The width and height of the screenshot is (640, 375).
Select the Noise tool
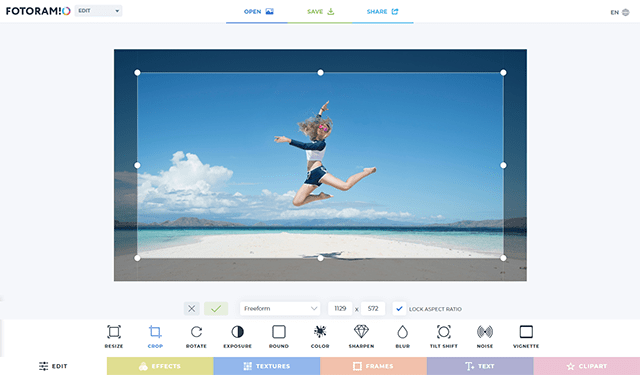[485, 336]
